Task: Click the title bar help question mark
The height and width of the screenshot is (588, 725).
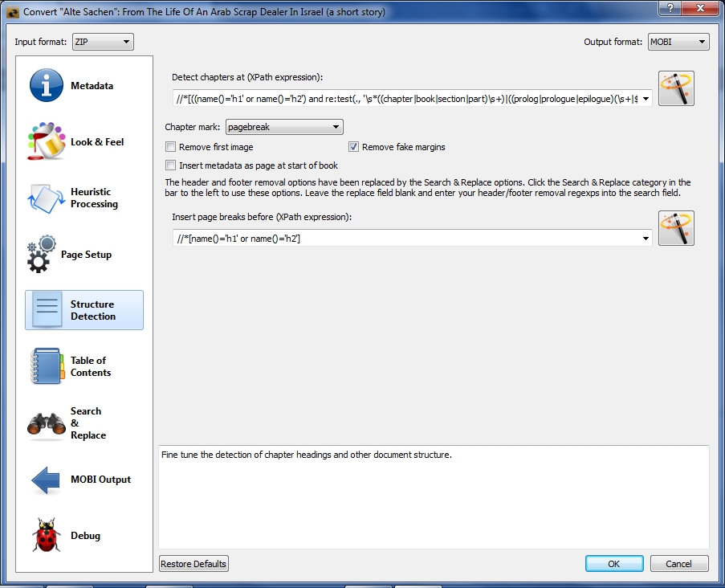Action: pos(670,7)
